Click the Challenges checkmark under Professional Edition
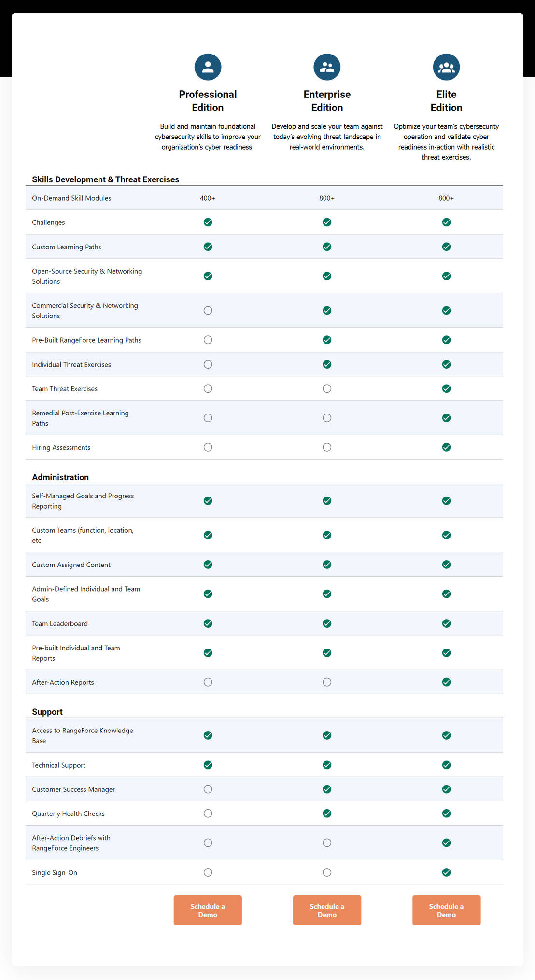This screenshot has width=535, height=980. 208,222
